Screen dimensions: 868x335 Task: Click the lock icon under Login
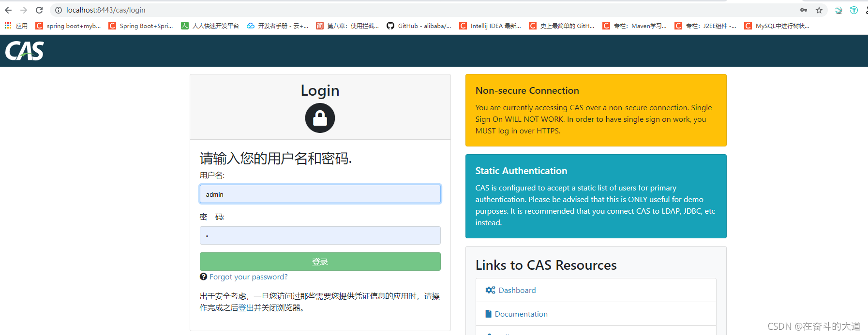[320, 118]
